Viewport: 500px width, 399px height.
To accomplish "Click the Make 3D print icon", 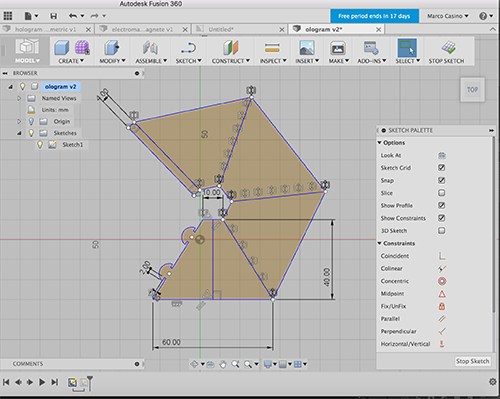I will [x=338, y=48].
